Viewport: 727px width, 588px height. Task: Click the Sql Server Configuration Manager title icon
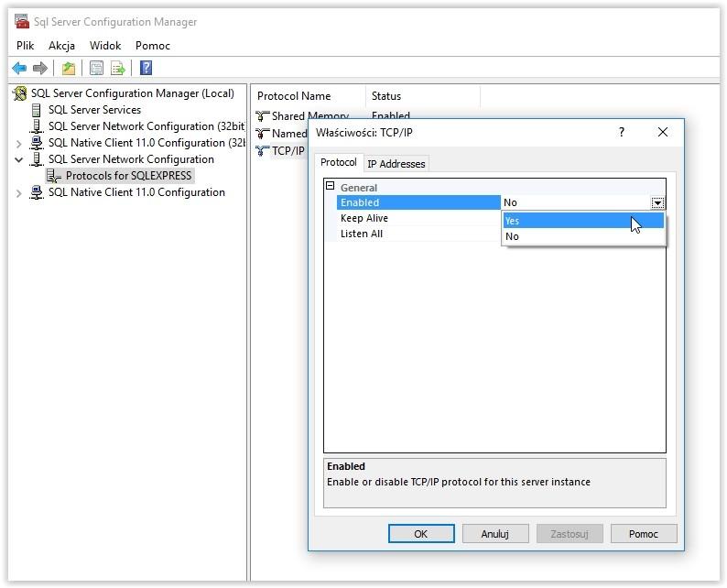(22, 21)
